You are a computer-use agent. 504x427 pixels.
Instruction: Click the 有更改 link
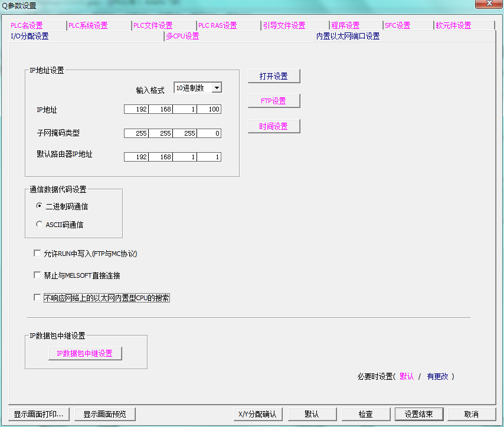pyautogui.click(x=438, y=376)
